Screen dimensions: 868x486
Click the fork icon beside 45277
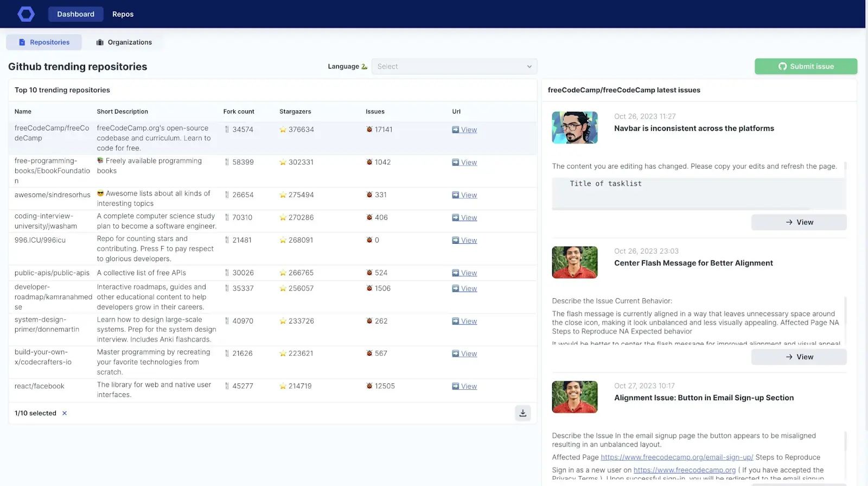[227, 386]
